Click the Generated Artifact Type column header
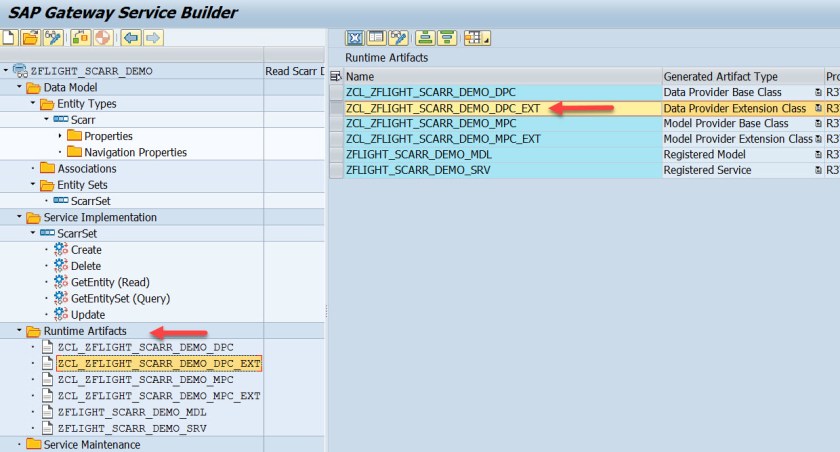The image size is (840, 452). (x=742, y=77)
